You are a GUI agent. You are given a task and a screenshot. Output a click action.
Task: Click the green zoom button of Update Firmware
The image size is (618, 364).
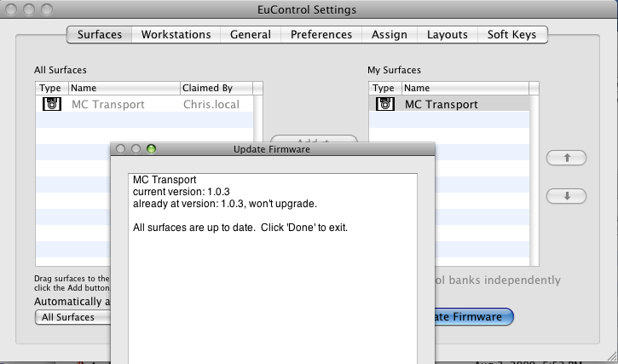tap(152, 148)
